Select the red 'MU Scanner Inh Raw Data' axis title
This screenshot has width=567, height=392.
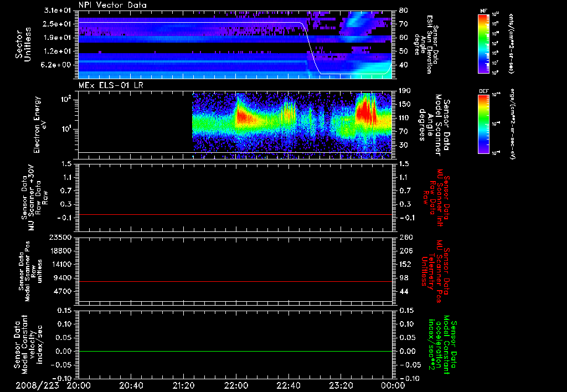pos(436,198)
